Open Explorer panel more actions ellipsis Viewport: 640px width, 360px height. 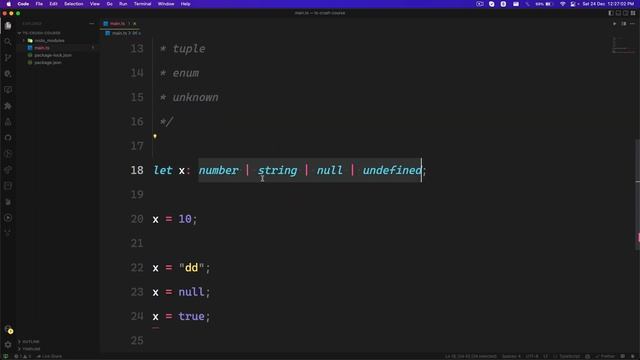click(x=91, y=24)
